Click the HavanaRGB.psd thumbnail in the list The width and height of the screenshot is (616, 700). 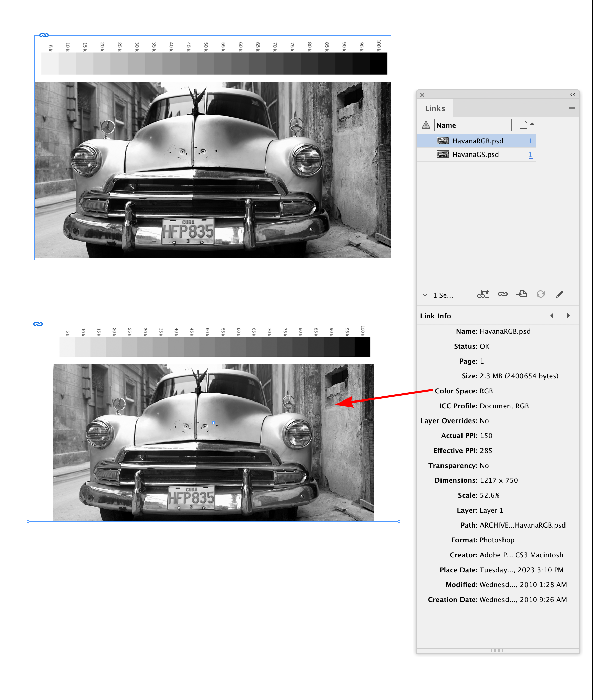pyautogui.click(x=443, y=141)
